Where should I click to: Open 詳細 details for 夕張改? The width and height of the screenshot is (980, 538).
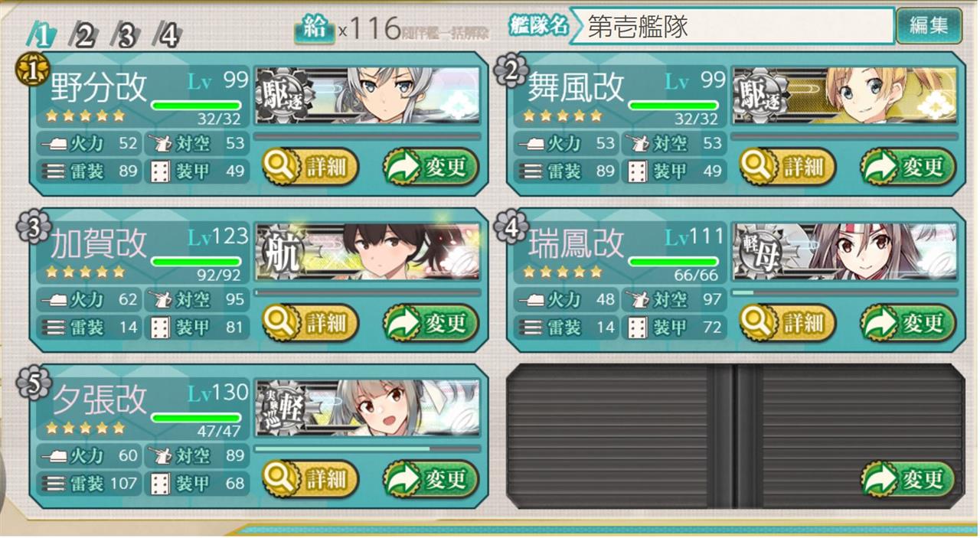(310, 479)
